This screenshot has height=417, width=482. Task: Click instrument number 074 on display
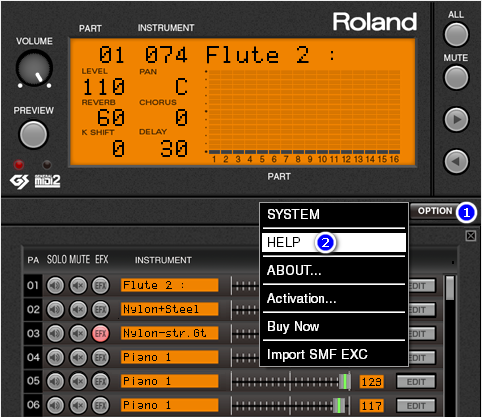pos(166,55)
